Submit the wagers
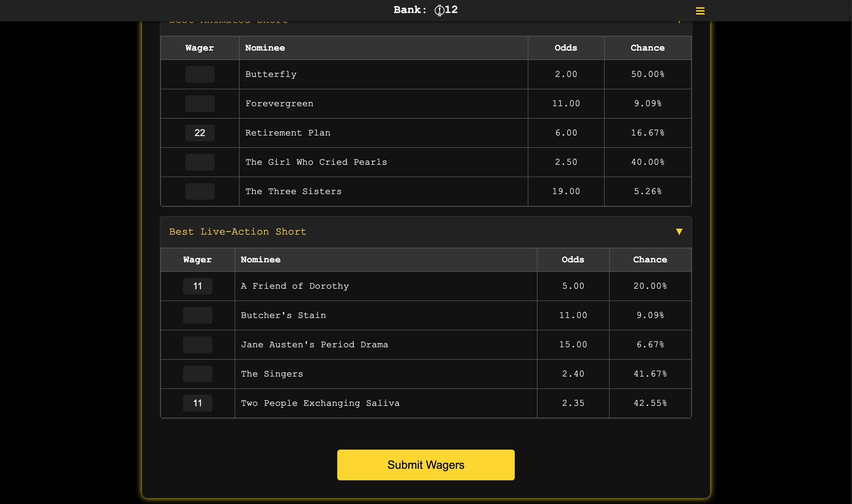 tap(425, 465)
